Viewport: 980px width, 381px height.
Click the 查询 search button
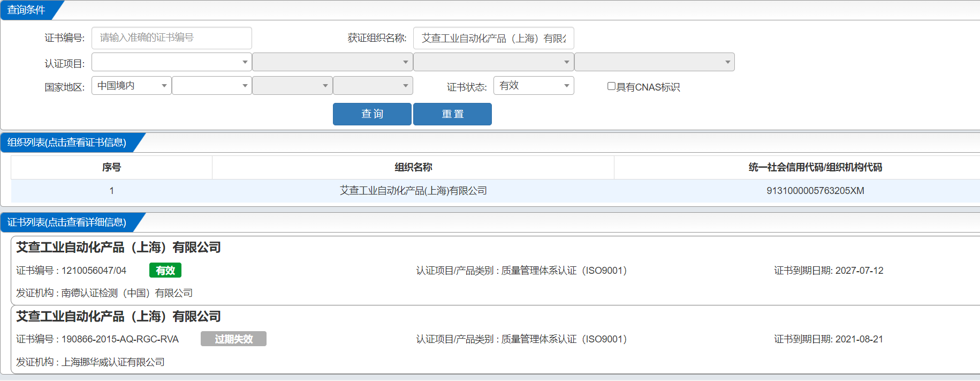click(x=372, y=114)
